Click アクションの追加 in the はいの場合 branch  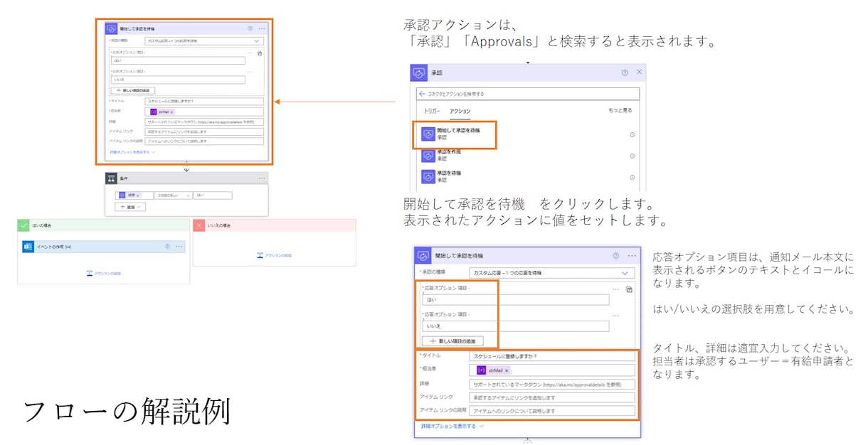(x=103, y=273)
